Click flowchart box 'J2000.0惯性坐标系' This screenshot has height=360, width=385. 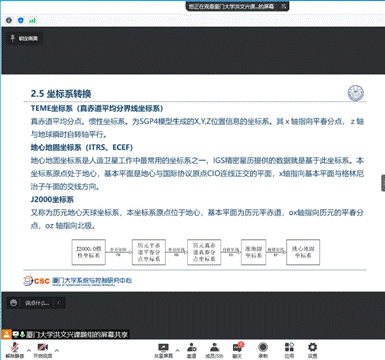coord(89,252)
